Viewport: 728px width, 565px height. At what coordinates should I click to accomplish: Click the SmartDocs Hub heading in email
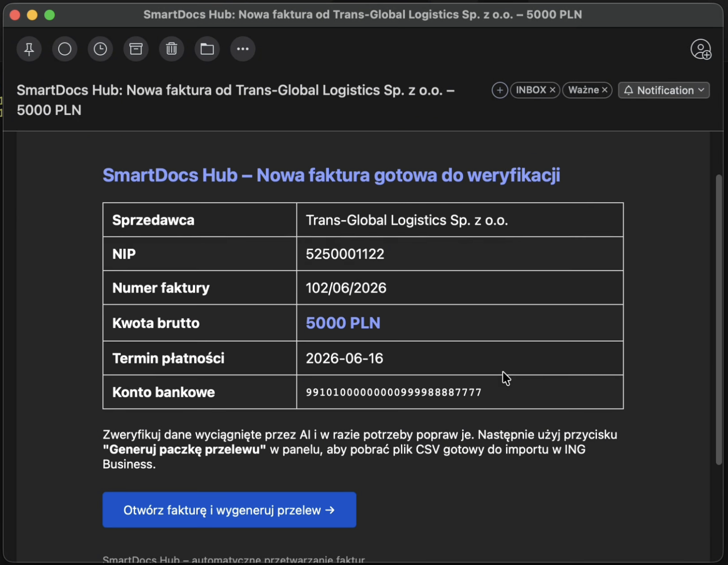331,175
